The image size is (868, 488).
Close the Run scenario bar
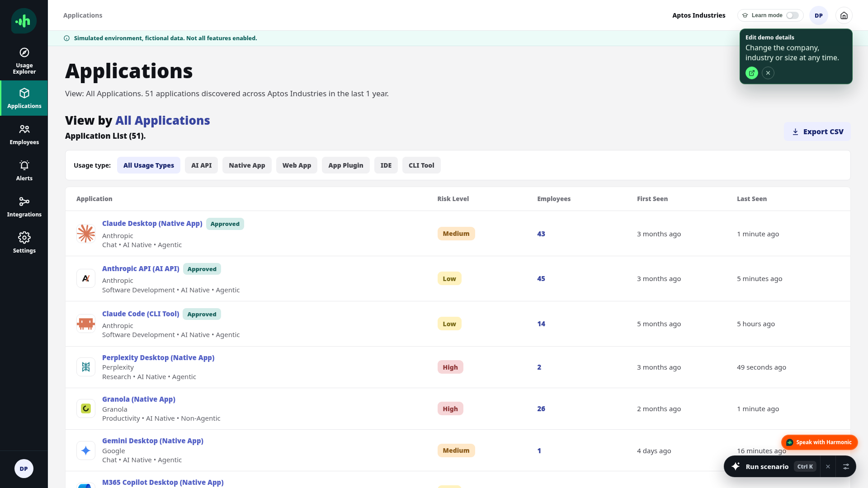pyautogui.click(x=828, y=467)
